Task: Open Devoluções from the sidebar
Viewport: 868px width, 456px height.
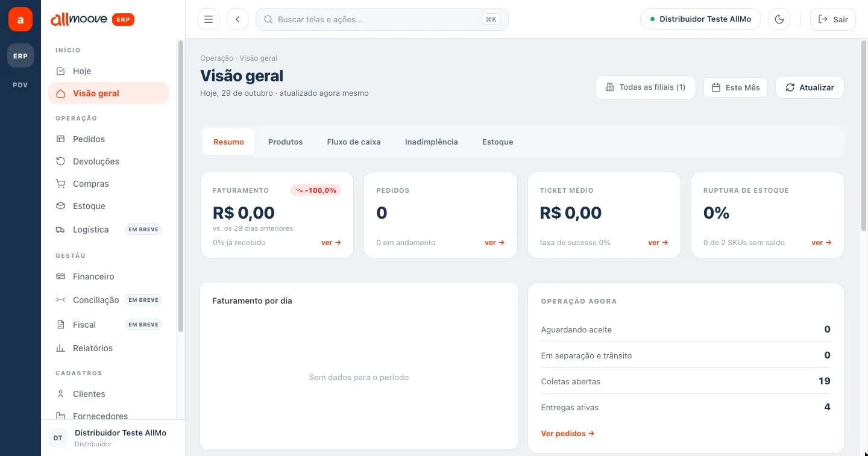Action: 108,161
